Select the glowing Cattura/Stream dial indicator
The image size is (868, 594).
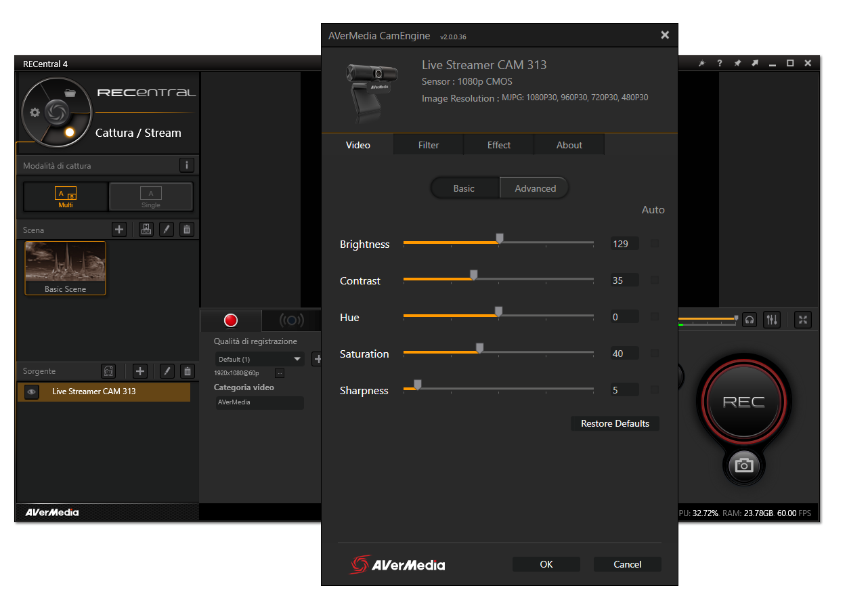tap(69, 132)
